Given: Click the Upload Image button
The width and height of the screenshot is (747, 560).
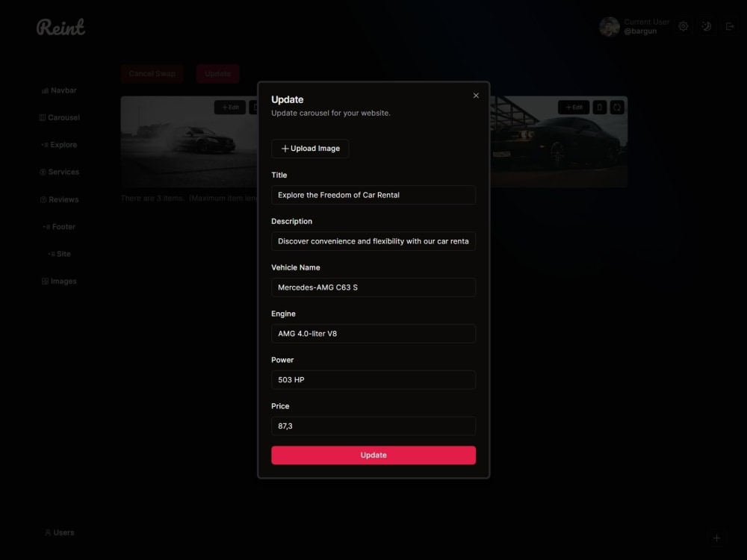Looking at the screenshot, I should (310, 149).
